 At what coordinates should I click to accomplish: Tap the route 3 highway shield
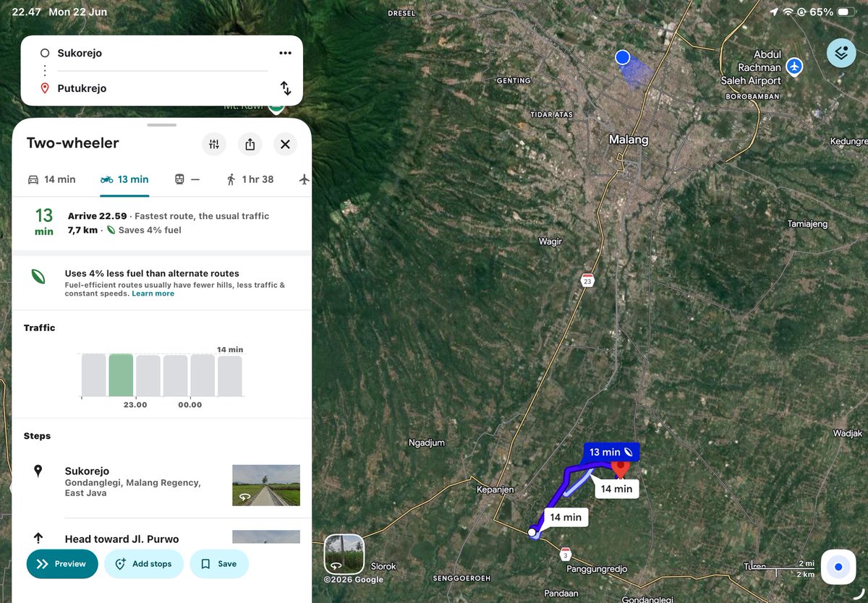tap(566, 555)
